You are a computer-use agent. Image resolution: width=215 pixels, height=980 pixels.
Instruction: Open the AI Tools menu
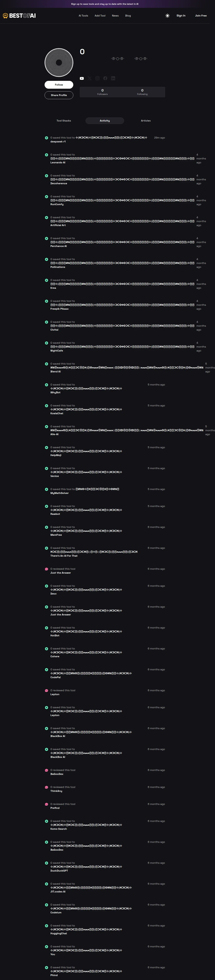pos(83,16)
